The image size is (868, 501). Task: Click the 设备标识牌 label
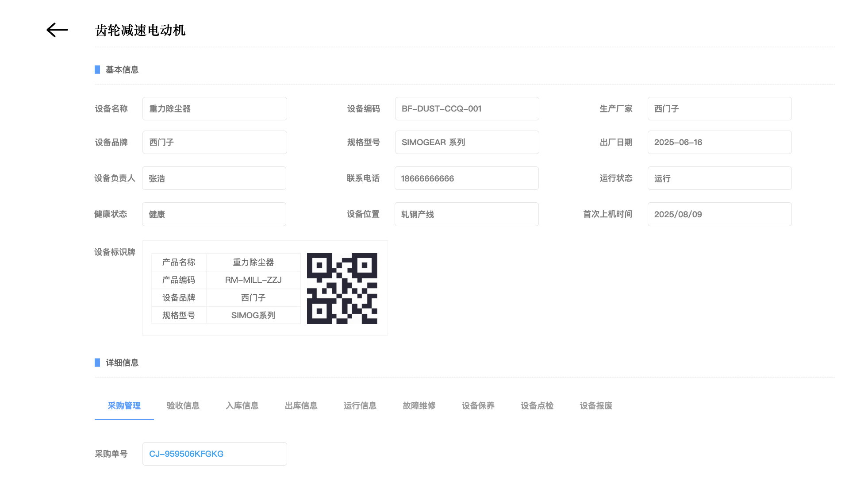pos(115,252)
